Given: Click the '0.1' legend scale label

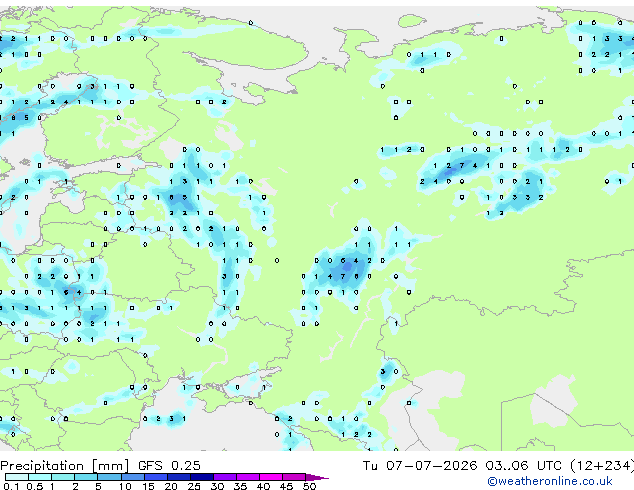Looking at the screenshot, I should pos(11,486).
